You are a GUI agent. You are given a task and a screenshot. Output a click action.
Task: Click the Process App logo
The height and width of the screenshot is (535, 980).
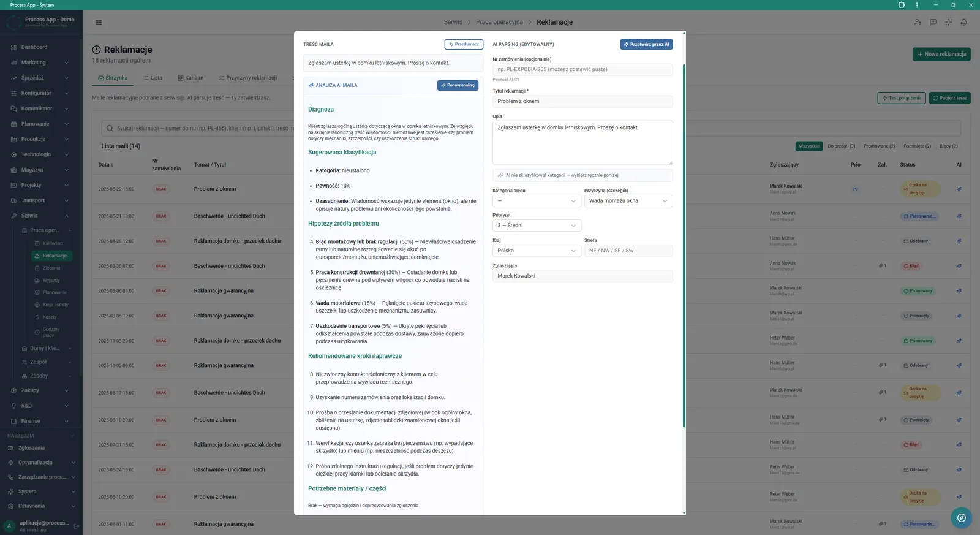(13, 22)
